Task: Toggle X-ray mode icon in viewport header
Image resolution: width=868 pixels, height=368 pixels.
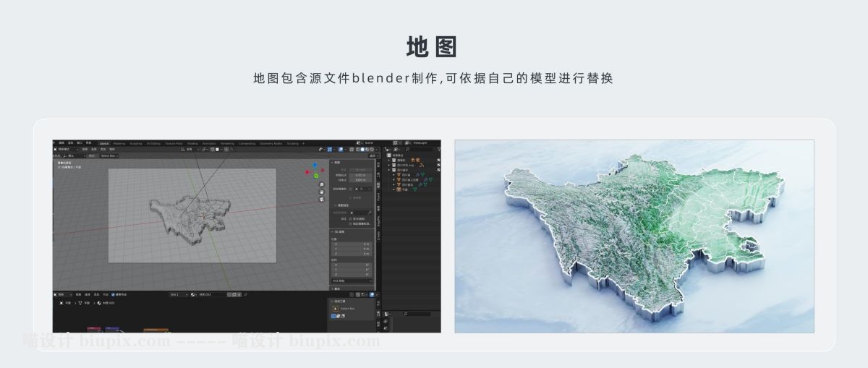Action: point(350,150)
